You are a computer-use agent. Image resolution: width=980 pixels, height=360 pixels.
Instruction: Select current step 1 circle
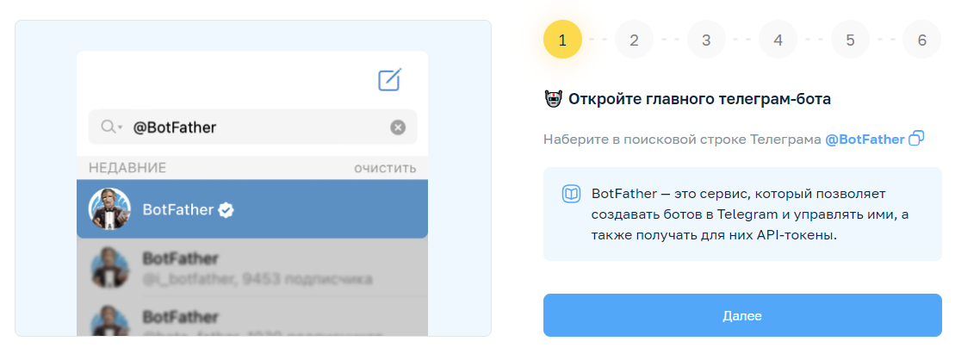click(562, 40)
